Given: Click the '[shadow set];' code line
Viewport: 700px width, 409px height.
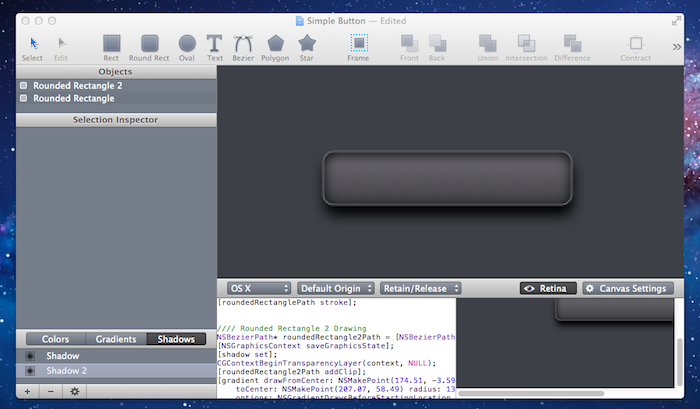Looking at the screenshot, I should coord(247,355).
